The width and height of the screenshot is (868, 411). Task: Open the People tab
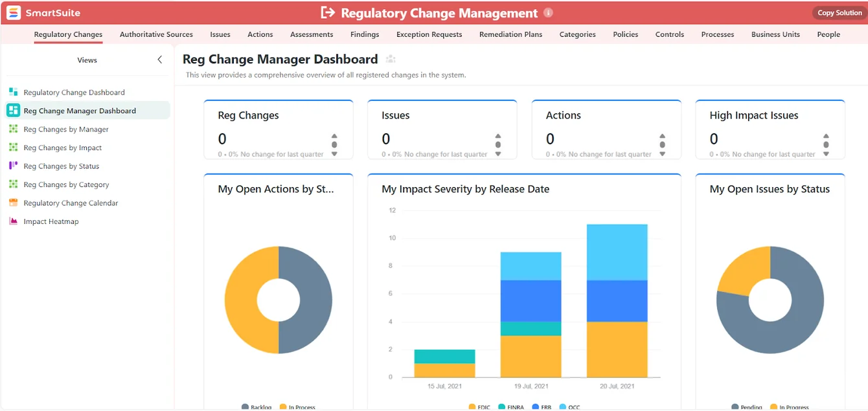coord(828,34)
